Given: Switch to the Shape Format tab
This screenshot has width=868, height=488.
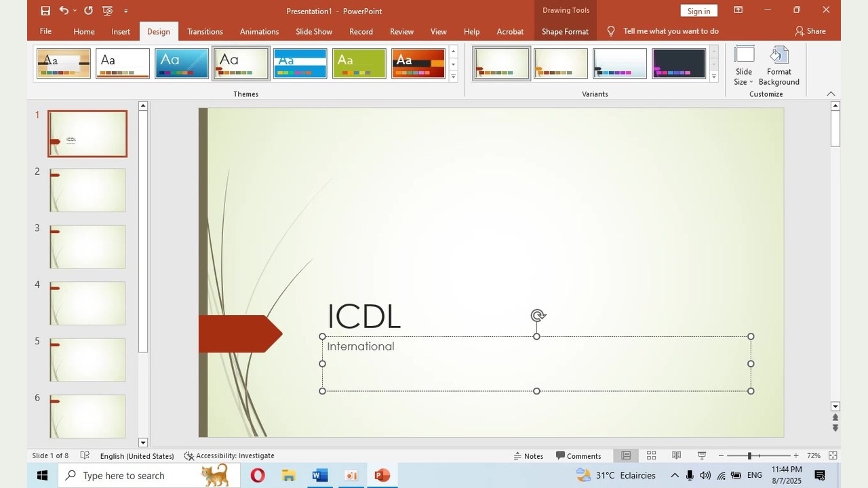Looking at the screenshot, I should (565, 31).
